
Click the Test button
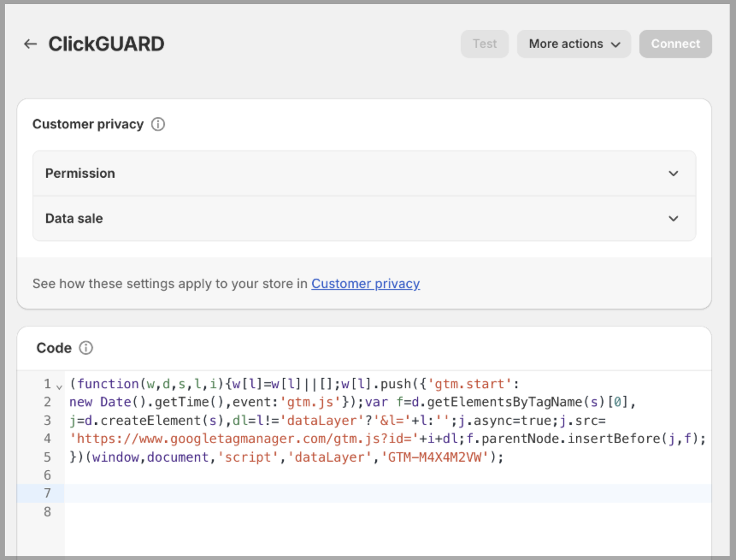tap(485, 44)
